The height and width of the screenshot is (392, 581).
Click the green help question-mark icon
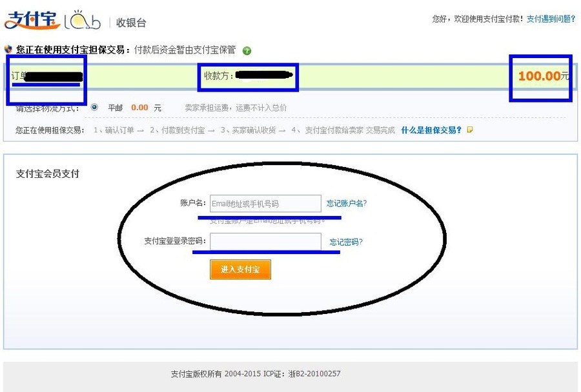click(247, 51)
